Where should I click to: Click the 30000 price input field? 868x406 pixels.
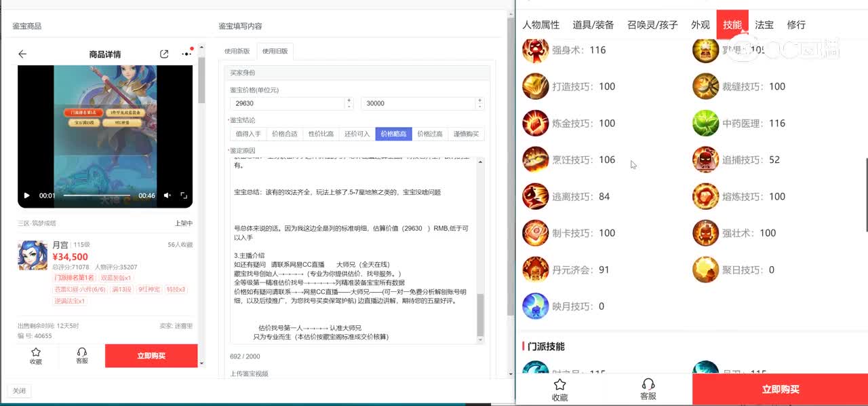pos(417,103)
